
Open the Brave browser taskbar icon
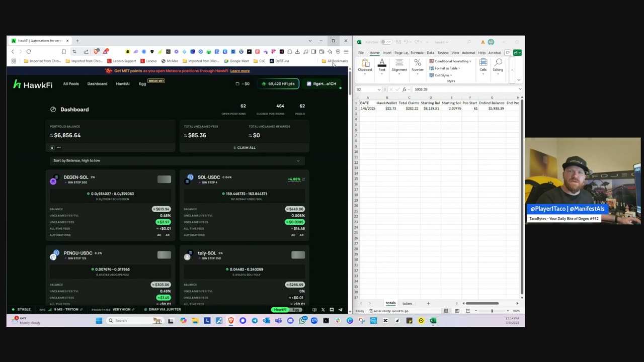click(x=231, y=320)
